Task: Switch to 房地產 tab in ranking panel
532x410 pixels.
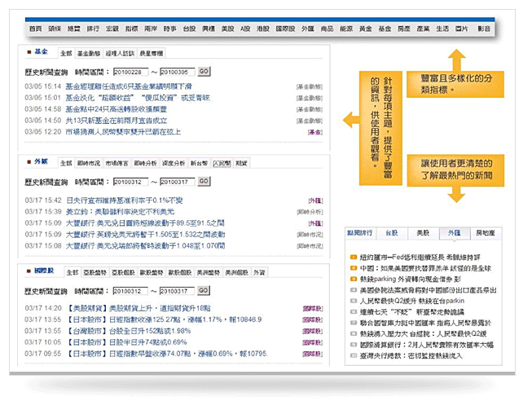Action: [487, 233]
